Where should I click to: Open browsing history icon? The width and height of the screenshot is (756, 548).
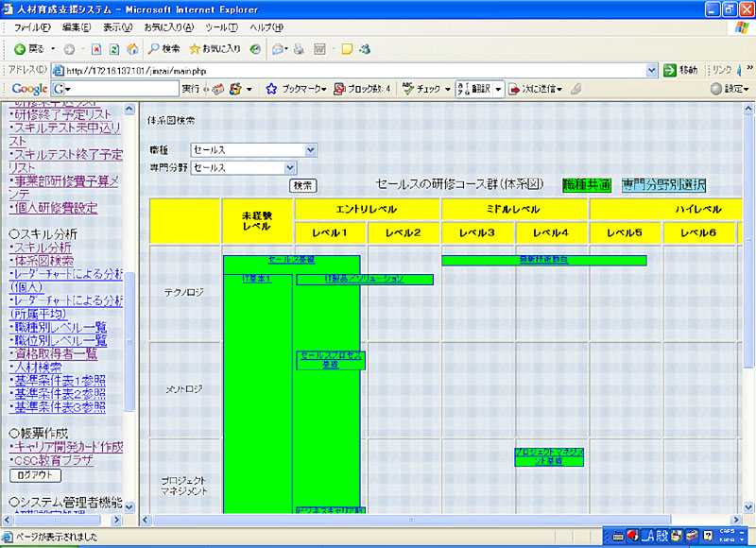tap(255, 49)
